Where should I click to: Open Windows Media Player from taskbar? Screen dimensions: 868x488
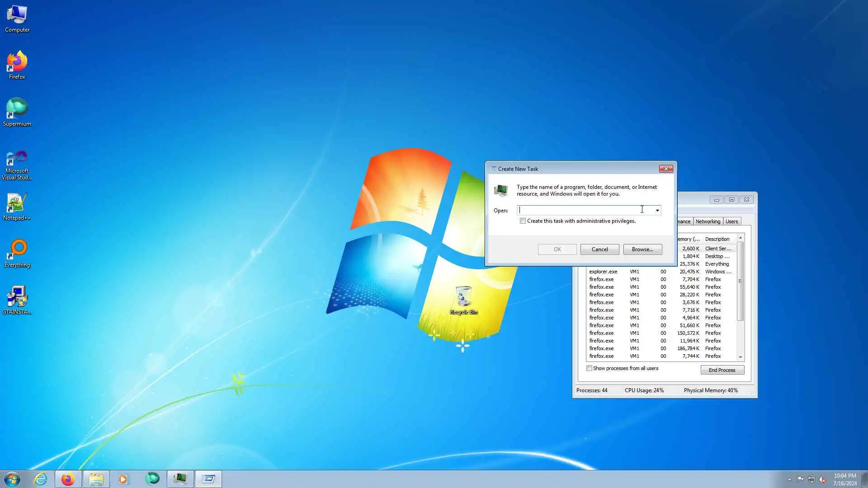tap(123, 479)
